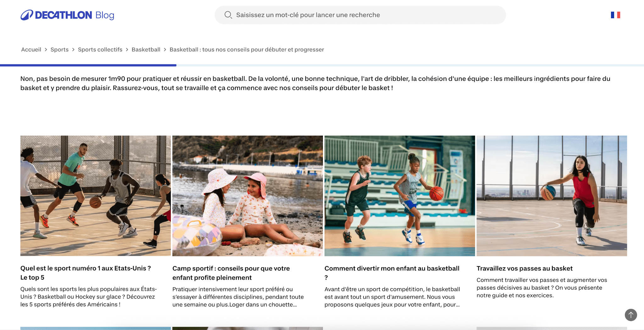Click description 'Pratiquer intensivement leur sport préféré'
The image size is (644, 330).
point(238,297)
